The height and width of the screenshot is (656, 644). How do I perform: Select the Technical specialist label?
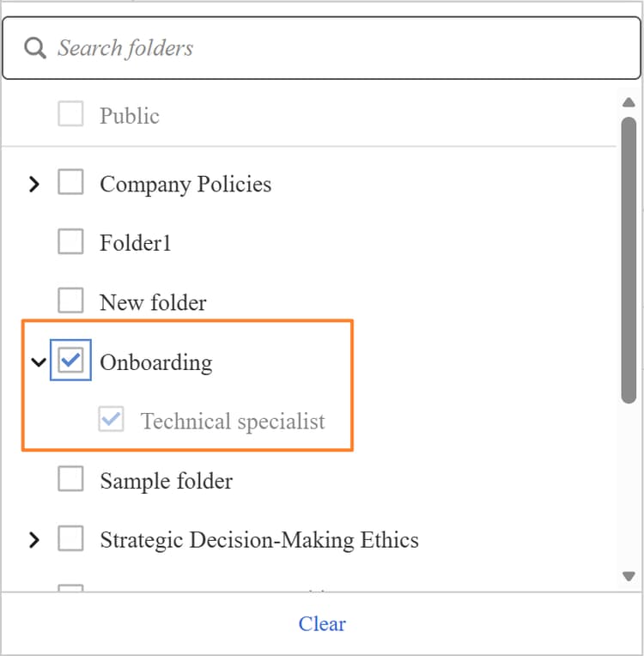pyautogui.click(x=233, y=422)
